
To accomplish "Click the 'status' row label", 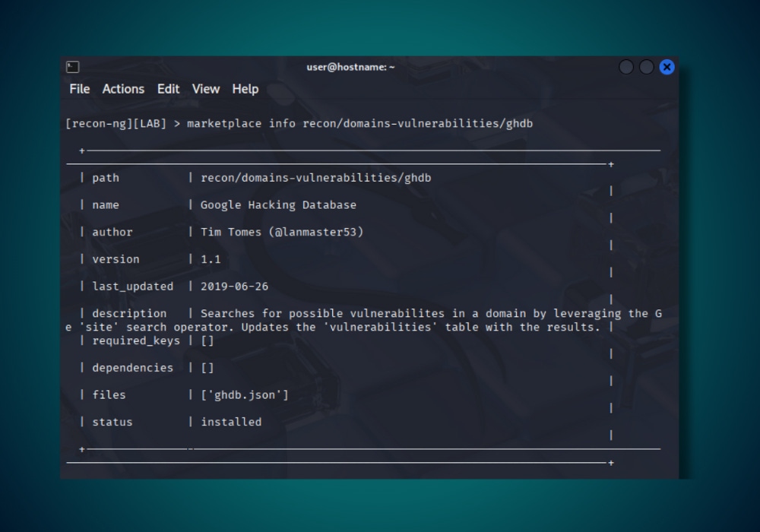I will click(112, 422).
